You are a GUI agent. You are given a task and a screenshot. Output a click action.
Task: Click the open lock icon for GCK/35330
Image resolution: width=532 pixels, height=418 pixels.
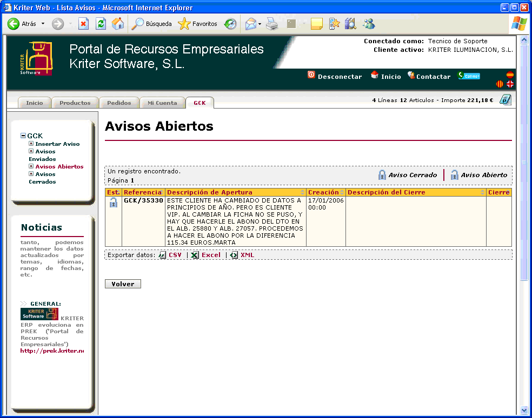tap(114, 203)
